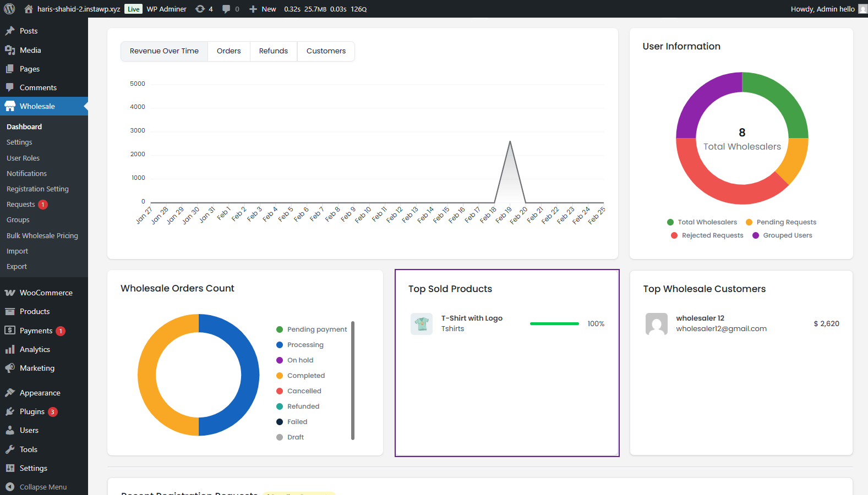The width and height of the screenshot is (868, 495).
Task: Switch to the Refunds tab
Action: pyautogui.click(x=273, y=51)
